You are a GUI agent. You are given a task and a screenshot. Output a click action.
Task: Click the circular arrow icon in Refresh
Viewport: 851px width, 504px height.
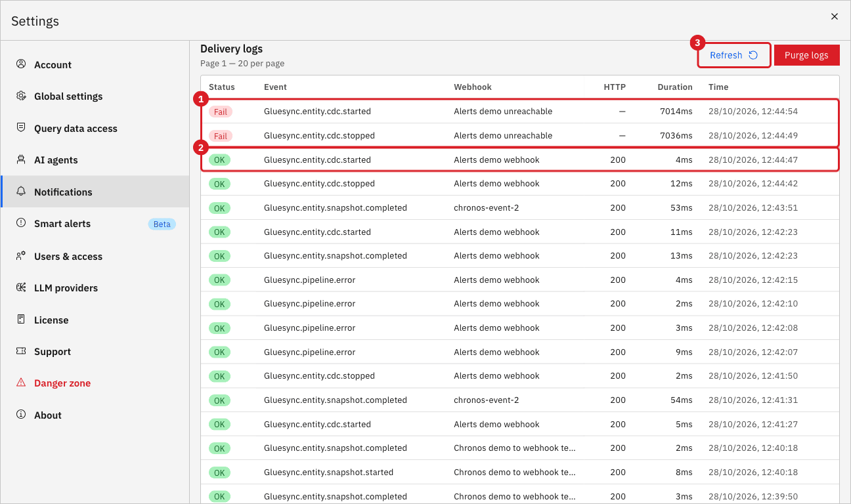pyautogui.click(x=753, y=55)
